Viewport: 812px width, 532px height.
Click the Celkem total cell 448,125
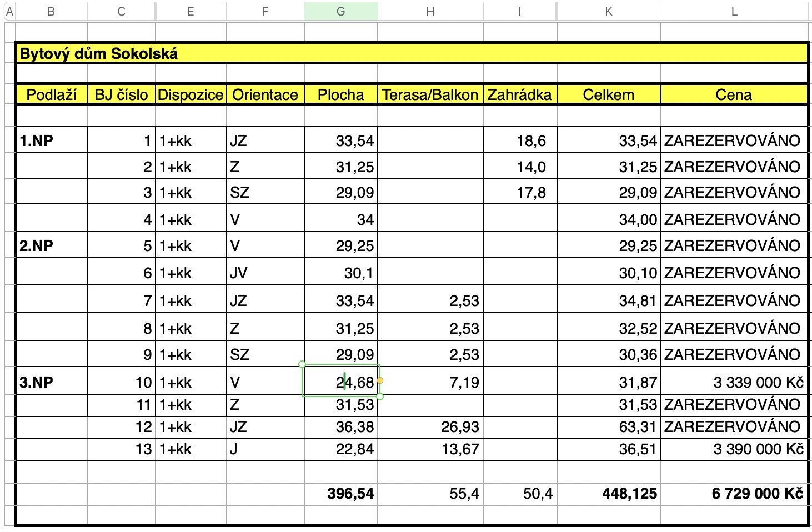[x=629, y=494]
